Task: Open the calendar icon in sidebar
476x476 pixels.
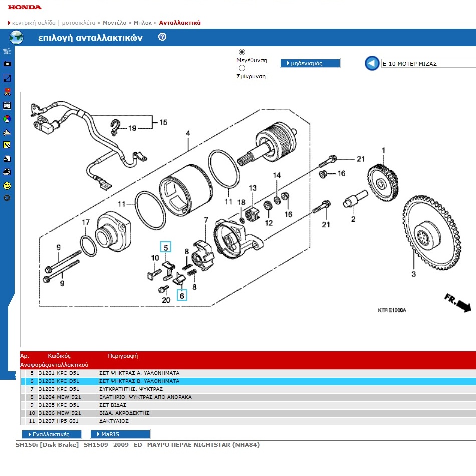Action: point(7,106)
